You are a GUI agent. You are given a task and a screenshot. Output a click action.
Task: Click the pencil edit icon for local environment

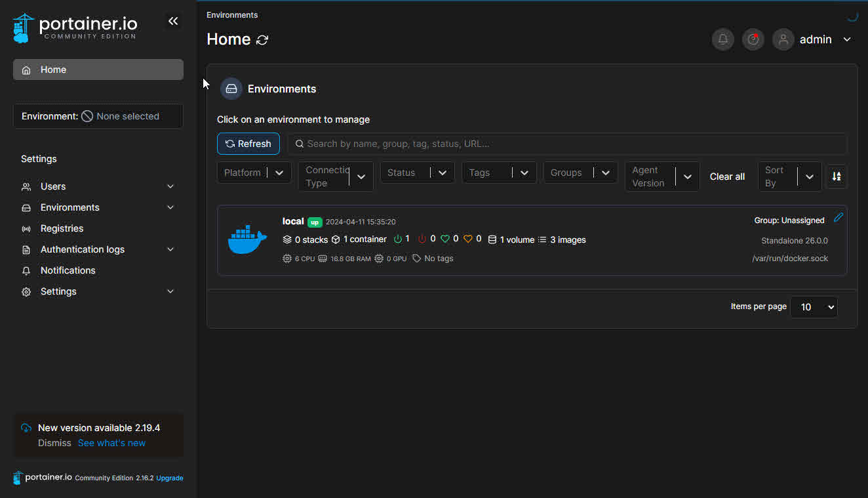[x=838, y=217]
